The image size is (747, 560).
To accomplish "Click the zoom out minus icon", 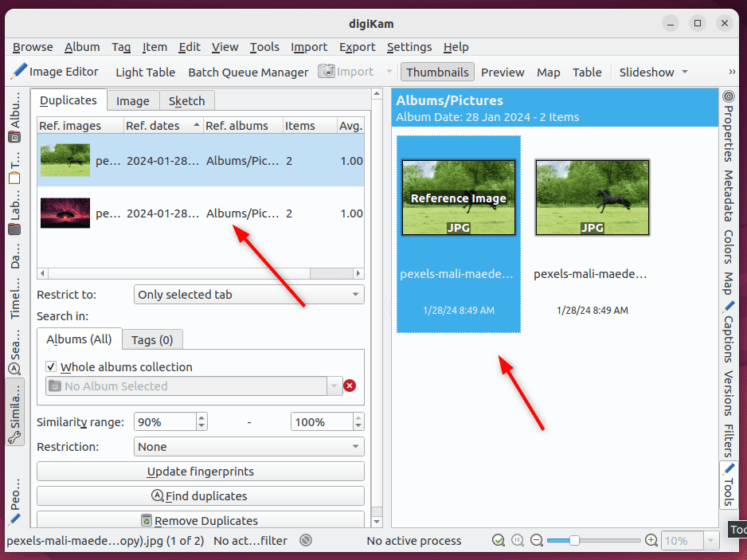I will pyautogui.click(x=537, y=540).
